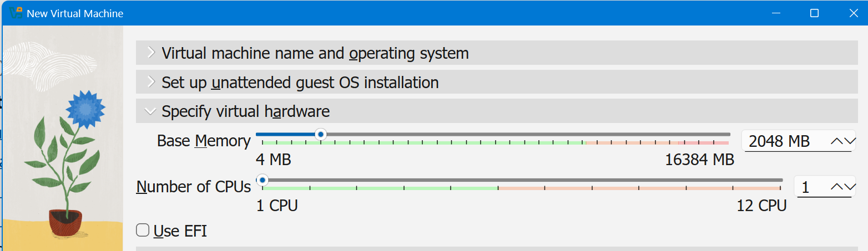Click the blue flower illustration
Image resolution: width=868 pixels, height=251 pixels.
click(85, 110)
